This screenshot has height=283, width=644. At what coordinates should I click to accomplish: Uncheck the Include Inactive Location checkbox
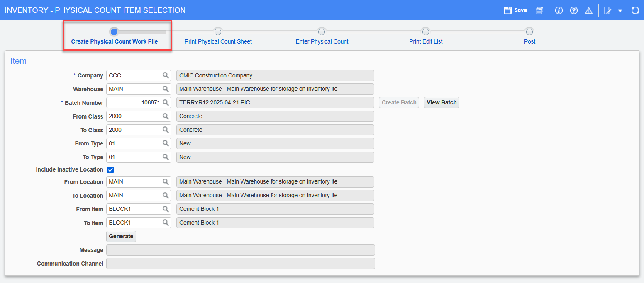pos(110,169)
